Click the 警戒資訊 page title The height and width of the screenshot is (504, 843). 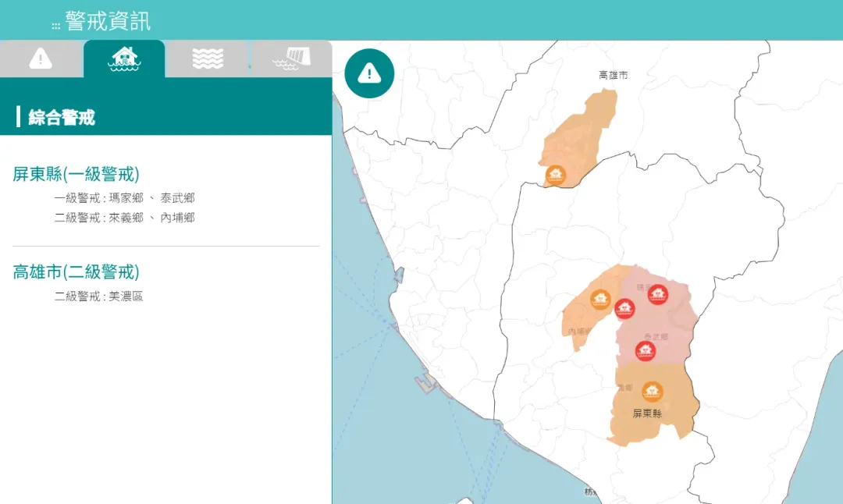pos(108,22)
